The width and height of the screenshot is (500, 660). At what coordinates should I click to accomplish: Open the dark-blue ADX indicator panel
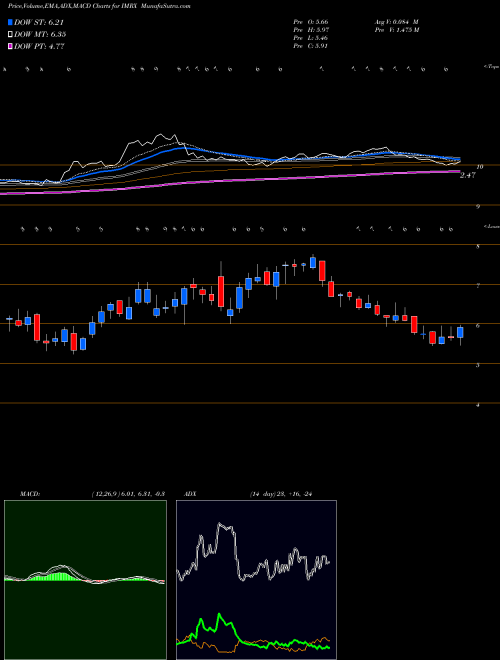coord(256,580)
